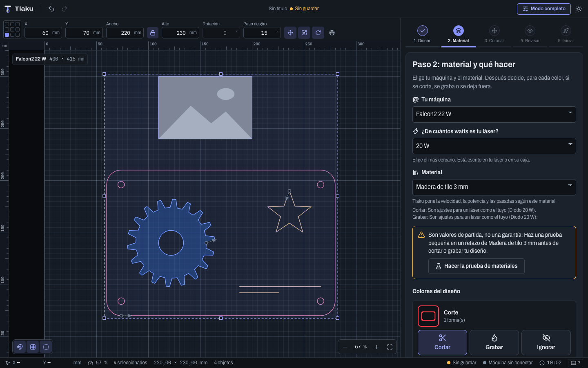This screenshot has width=588, height=368.
Task: Select the image placeholder on the canvas
Action: 205,108
